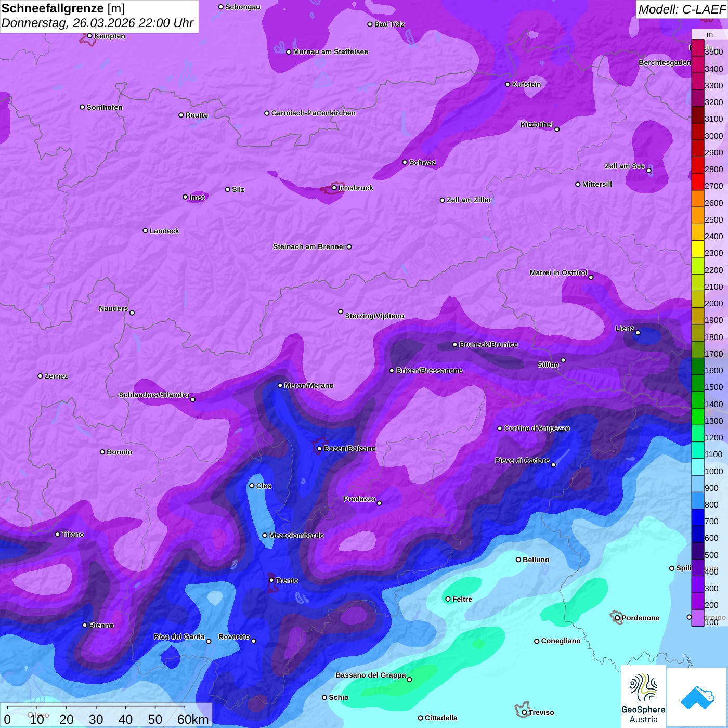Click the Kufstein marker dot

(508, 84)
